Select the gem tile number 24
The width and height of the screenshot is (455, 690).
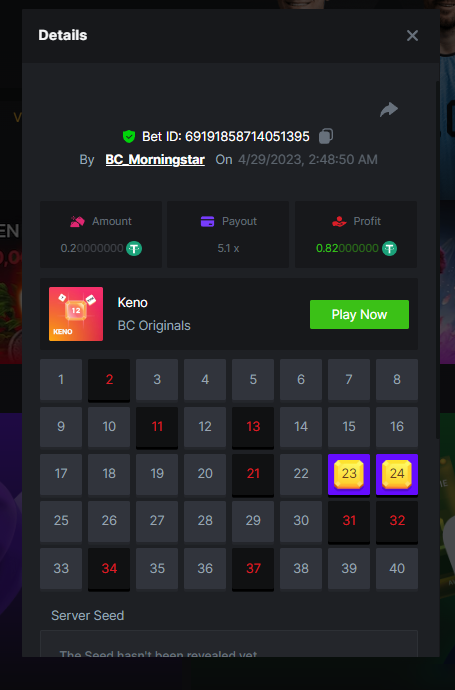tap(397, 474)
